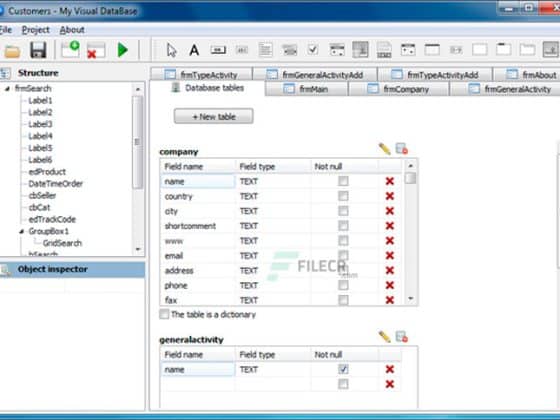Uncheck Not null for generalactivity name field

pyautogui.click(x=343, y=369)
